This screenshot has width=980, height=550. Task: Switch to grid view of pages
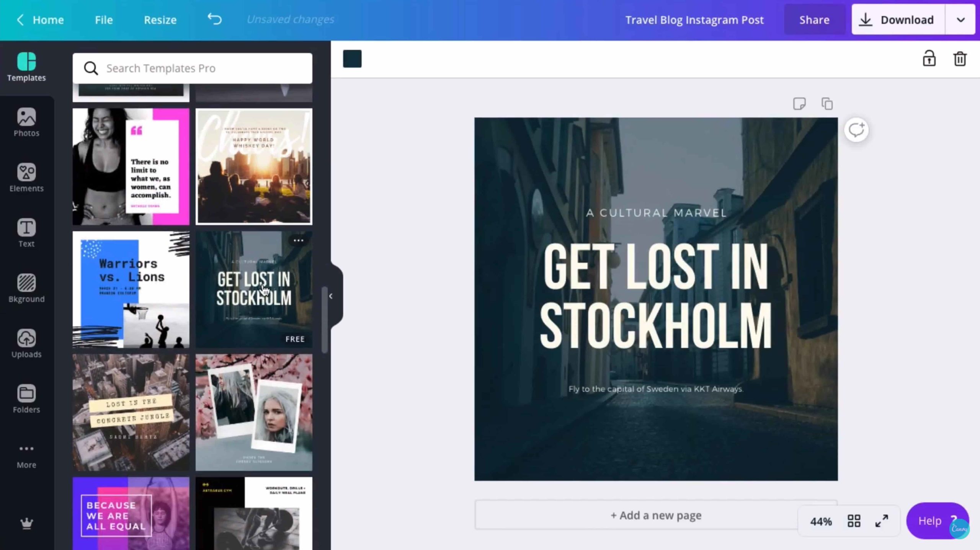point(854,521)
